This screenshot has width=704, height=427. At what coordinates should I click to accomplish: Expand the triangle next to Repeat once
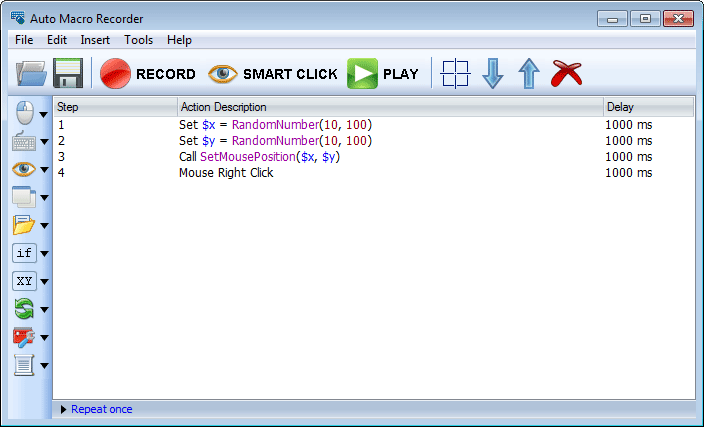(63, 409)
